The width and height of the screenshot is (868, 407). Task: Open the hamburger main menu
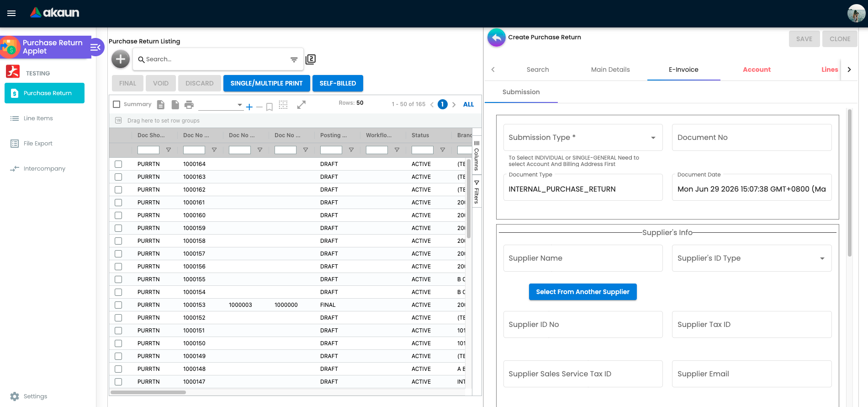11,13
